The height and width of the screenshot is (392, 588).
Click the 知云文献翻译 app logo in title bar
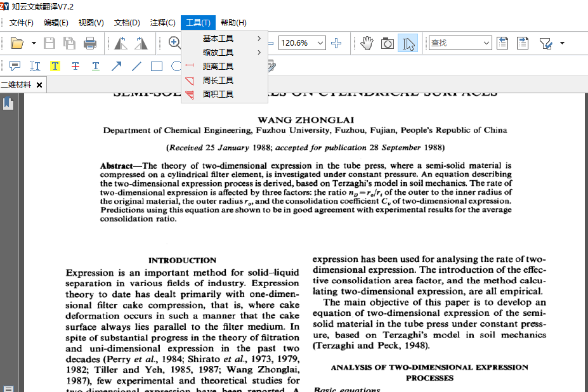click(x=4, y=6)
